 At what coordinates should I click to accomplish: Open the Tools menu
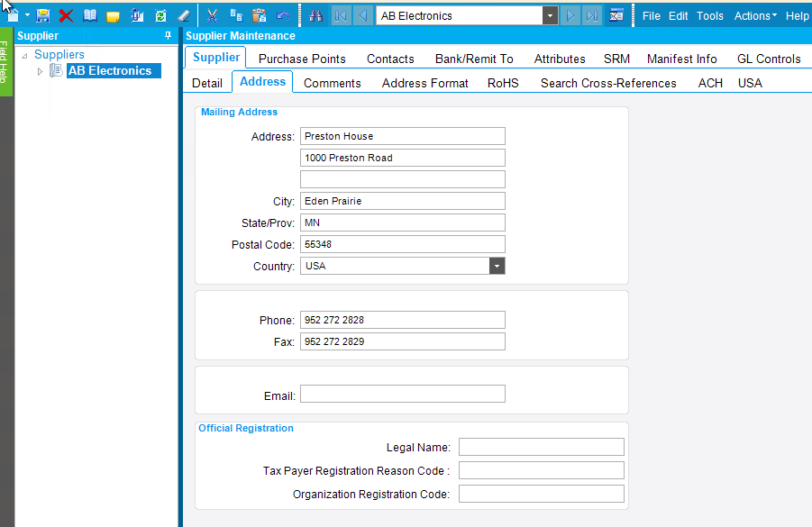coord(709,15)
